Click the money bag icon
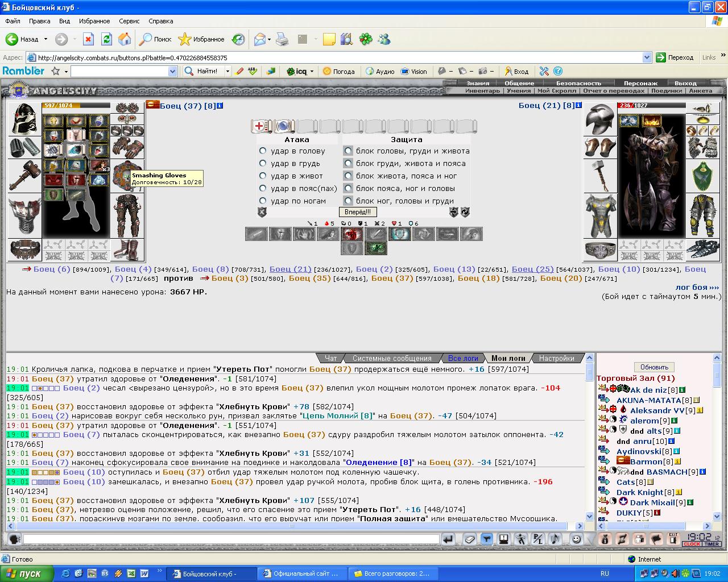This screenshot has width=728, height=582. (x=605, y=539)
